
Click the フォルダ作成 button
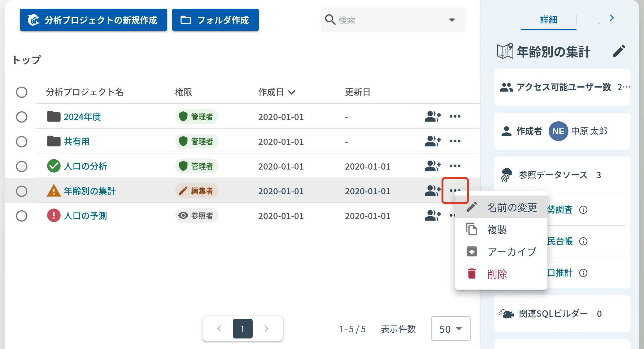[215, 20]
